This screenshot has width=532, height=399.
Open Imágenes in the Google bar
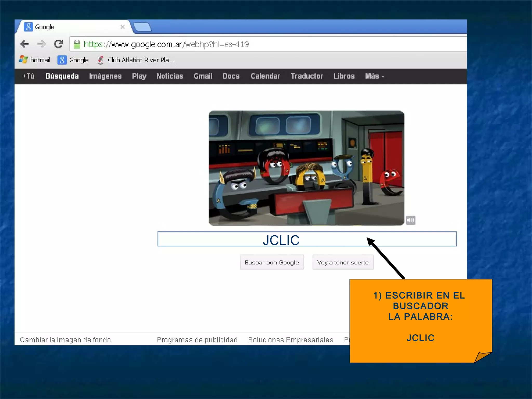tap(105, 76)
